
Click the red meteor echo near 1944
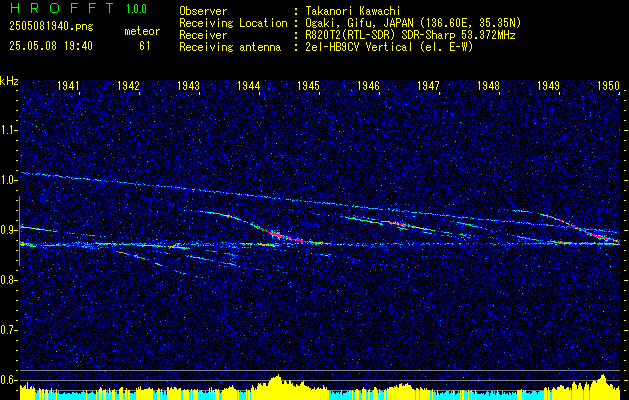pyautogui.click(x=281, y=236)
